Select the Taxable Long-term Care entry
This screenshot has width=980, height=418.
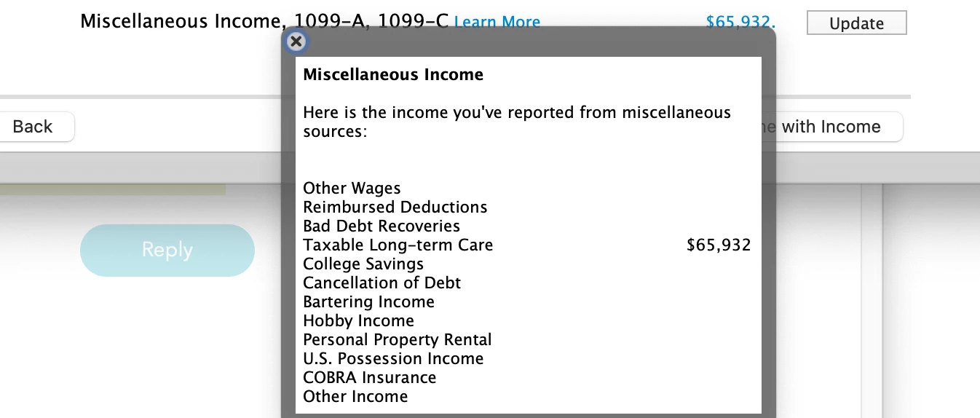coord(398,245)
